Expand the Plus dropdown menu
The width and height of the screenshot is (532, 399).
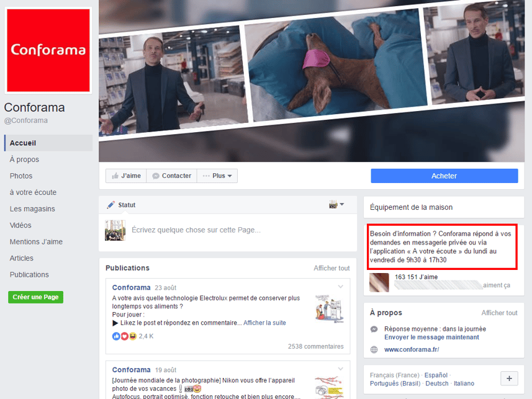(x=217, y=176)
